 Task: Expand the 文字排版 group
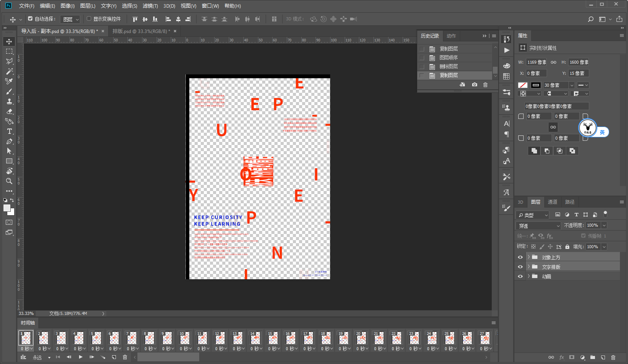(529, 267)
